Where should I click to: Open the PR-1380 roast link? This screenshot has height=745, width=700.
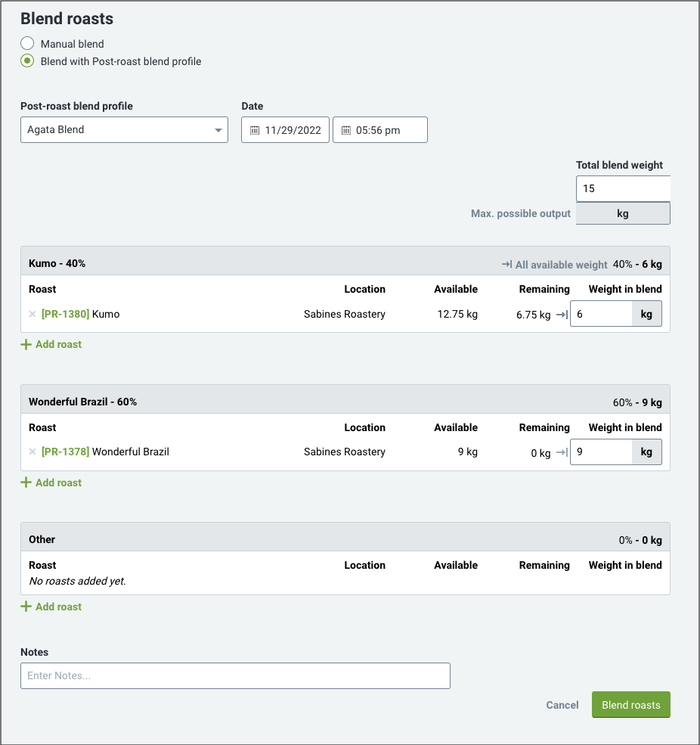[x=66, y=314]
